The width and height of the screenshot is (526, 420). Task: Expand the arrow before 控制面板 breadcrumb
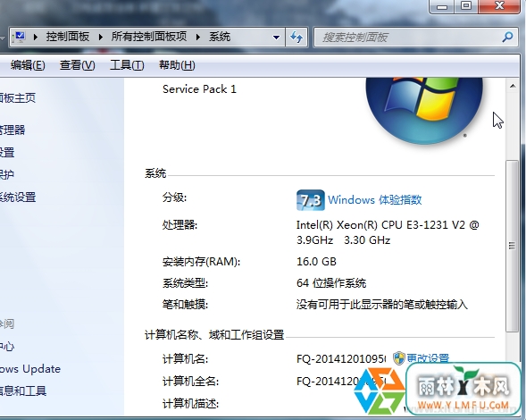(36, 37)
